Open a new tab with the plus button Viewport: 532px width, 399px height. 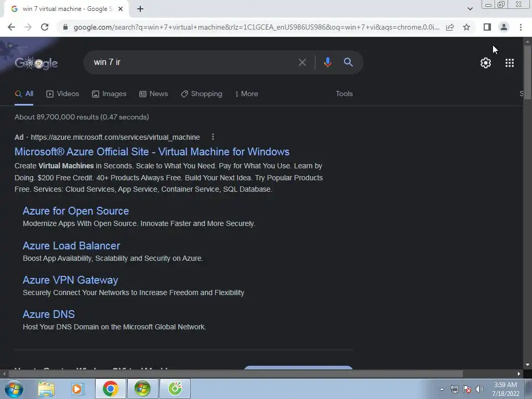[x=140, y=9]
